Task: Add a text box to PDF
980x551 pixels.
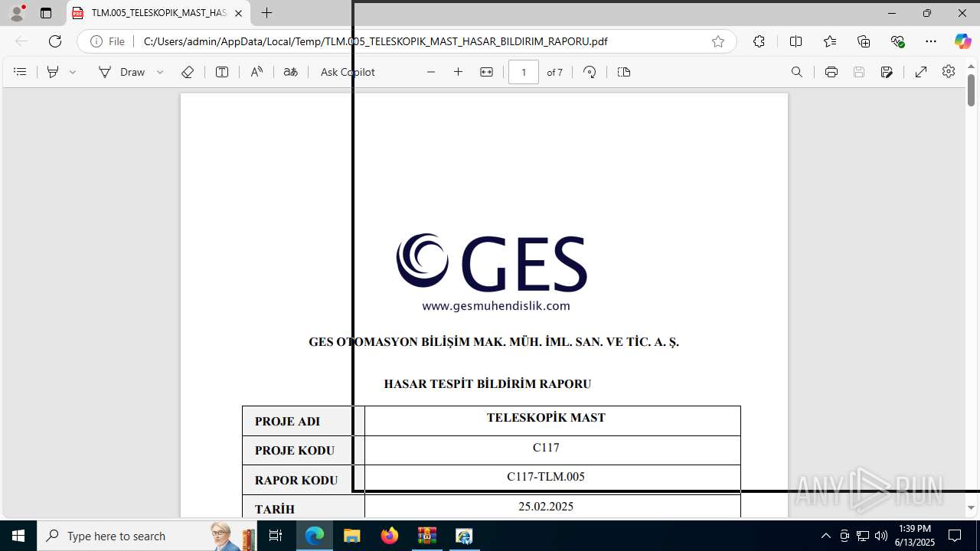Action: click(222, 72)
